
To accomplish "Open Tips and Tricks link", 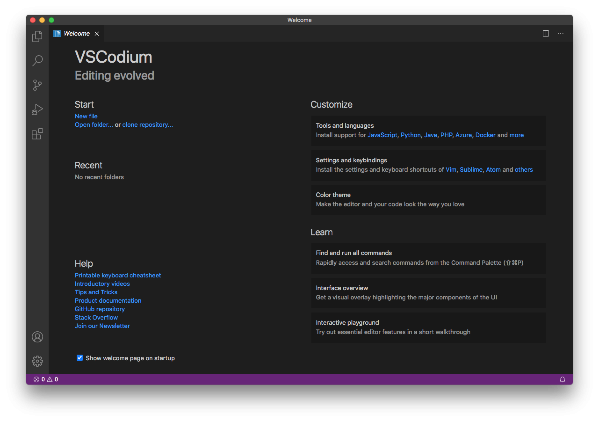I will pos(96,292).
